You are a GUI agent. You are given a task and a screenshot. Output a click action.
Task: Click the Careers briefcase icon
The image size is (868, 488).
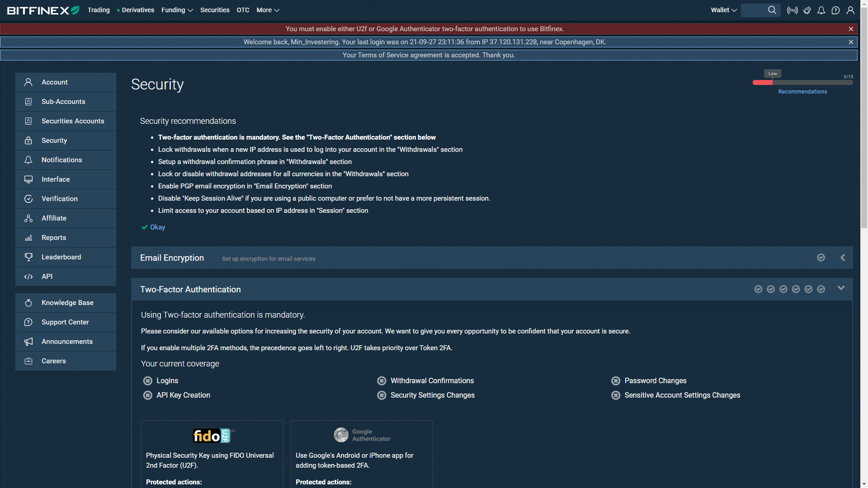tap(28, 361)
